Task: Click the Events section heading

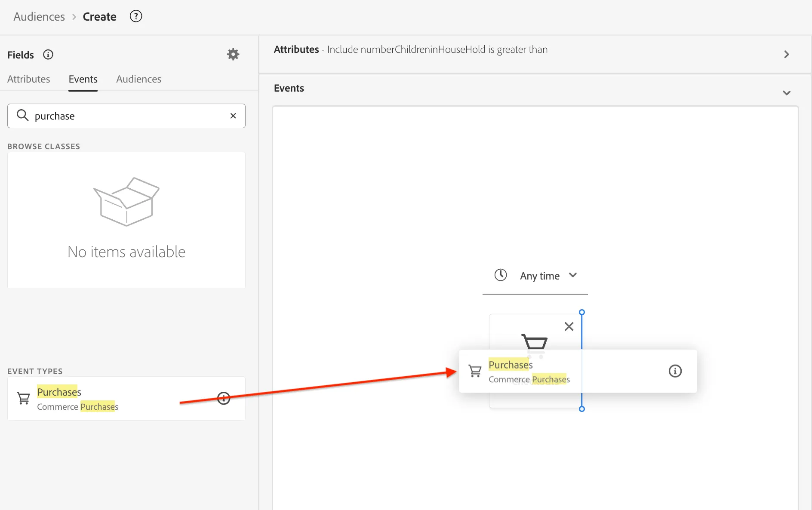Action: tap(289, 88)
